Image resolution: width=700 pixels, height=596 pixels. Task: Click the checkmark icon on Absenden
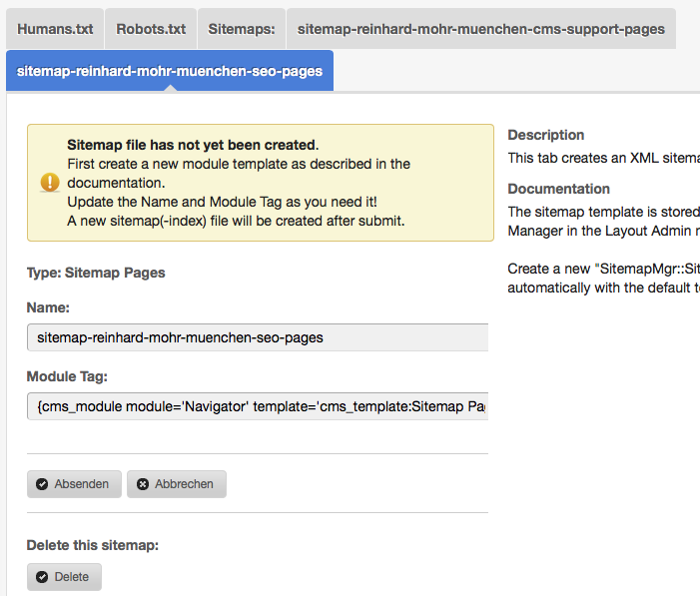42,484
